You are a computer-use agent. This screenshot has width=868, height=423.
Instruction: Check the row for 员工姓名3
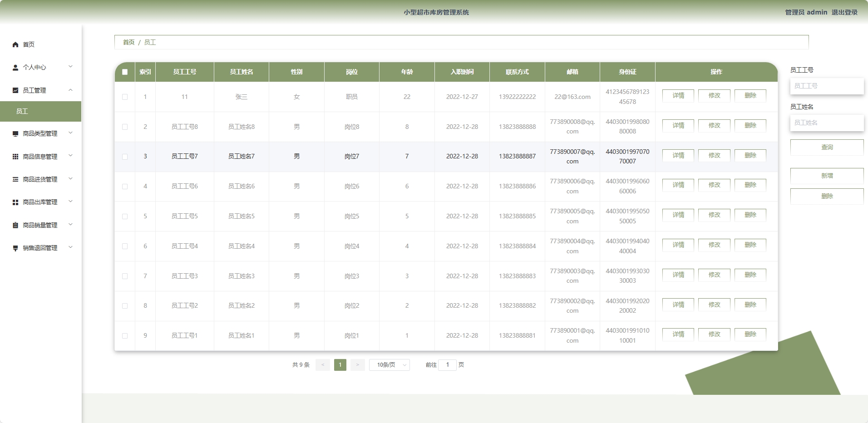point(125,276)
